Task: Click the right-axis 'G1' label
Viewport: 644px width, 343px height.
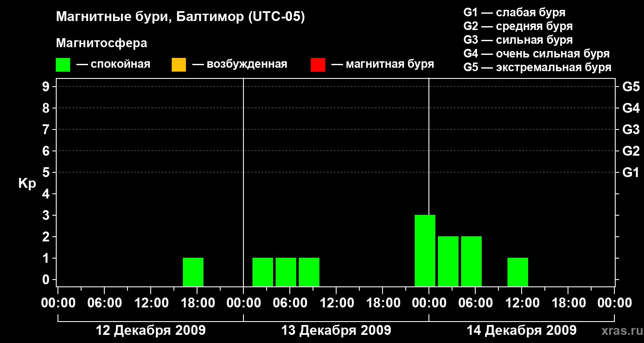Action: [631, 172]
